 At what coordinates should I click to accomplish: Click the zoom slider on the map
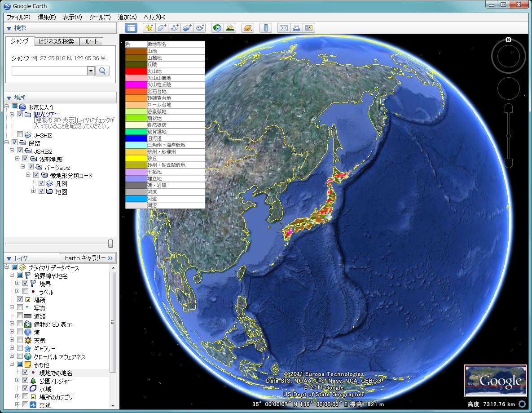tap(508, 136)
